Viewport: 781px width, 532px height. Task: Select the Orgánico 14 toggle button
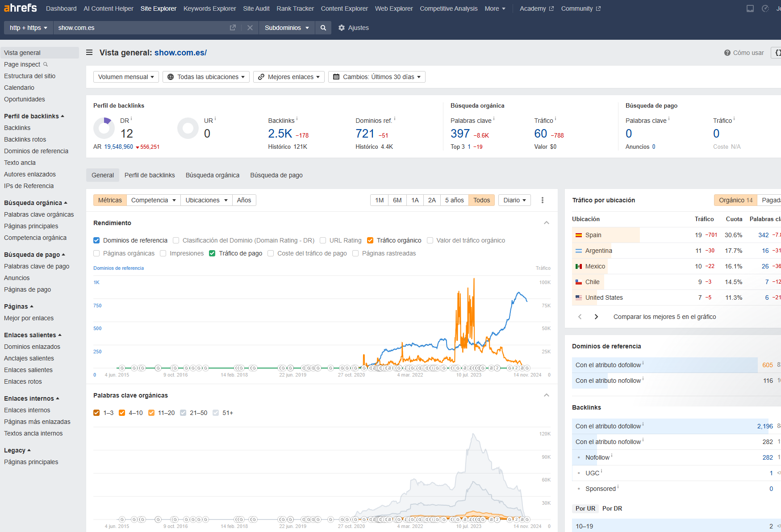coord(735,200)
